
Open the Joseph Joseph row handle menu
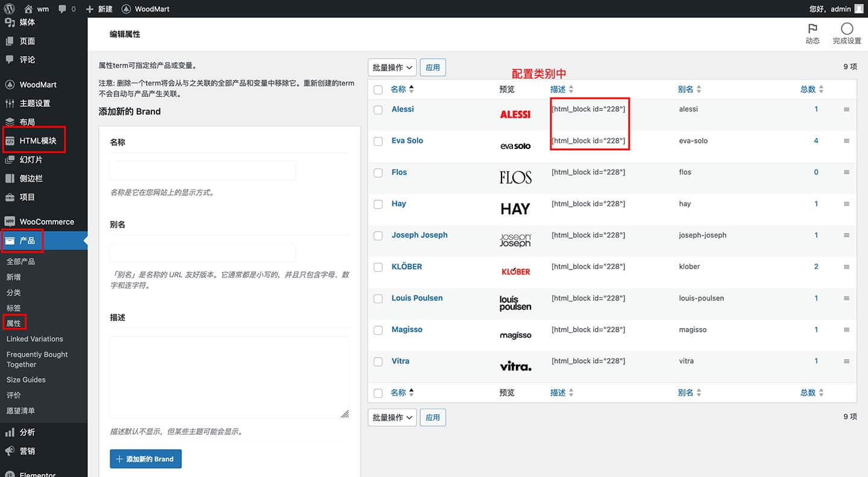click(846, 235)
